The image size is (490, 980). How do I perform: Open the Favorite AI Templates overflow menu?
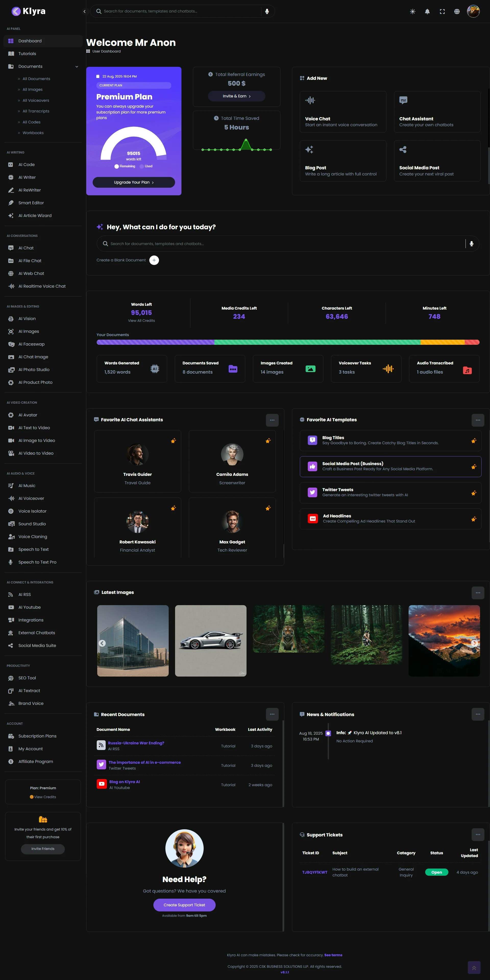click(x=478, y=420)
